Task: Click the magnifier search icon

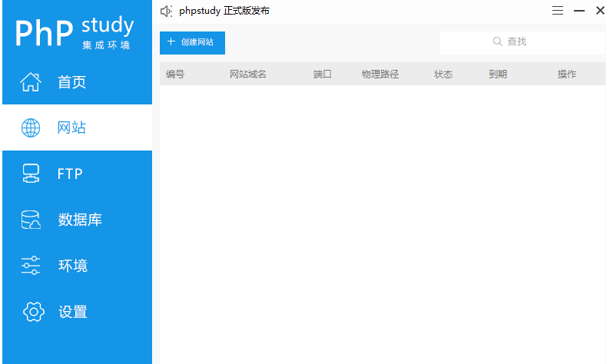Action: (x=497, y=41)
